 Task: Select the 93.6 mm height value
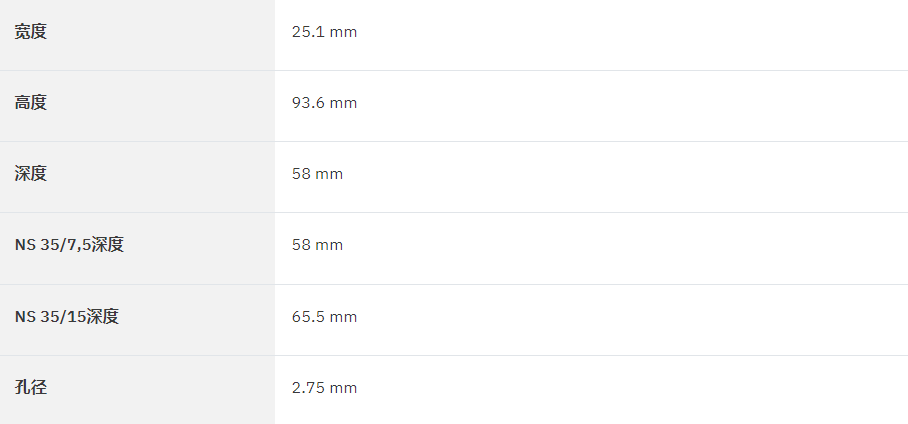pos(324,103)
